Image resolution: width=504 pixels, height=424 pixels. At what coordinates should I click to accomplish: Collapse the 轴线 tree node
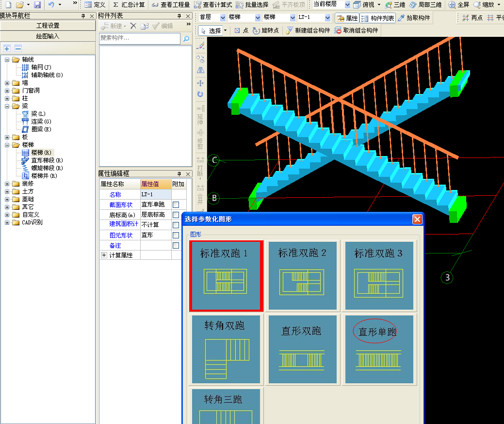[x=7, y=60]
